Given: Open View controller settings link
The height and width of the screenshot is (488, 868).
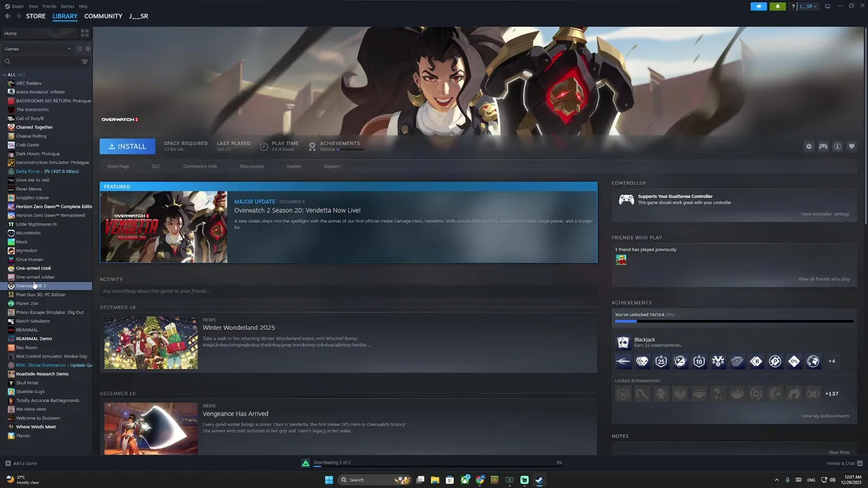Looking at the screenshot, I should coord(825,214).
